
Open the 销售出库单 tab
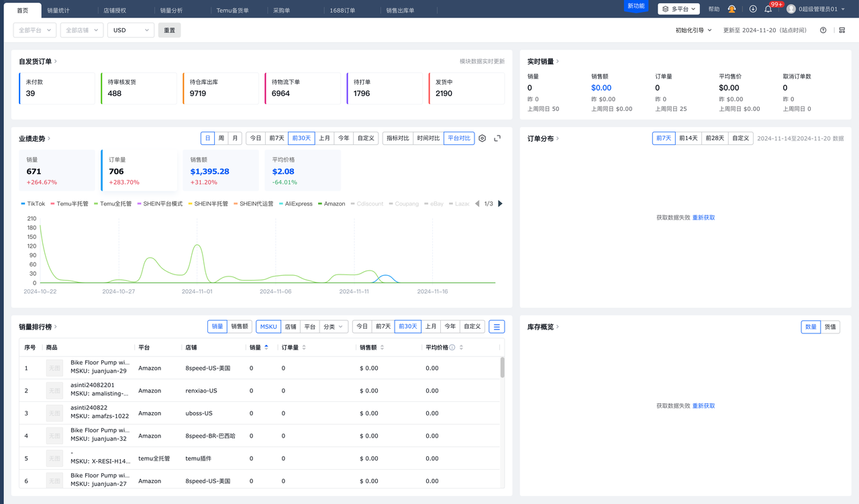[x=400, y=11]
